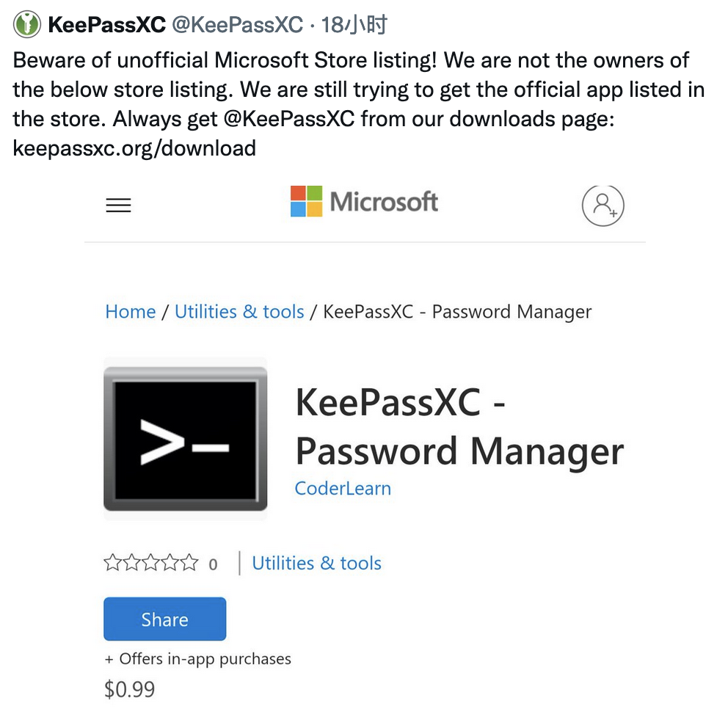Open the keepassxc.org/download link

point(132,148)
